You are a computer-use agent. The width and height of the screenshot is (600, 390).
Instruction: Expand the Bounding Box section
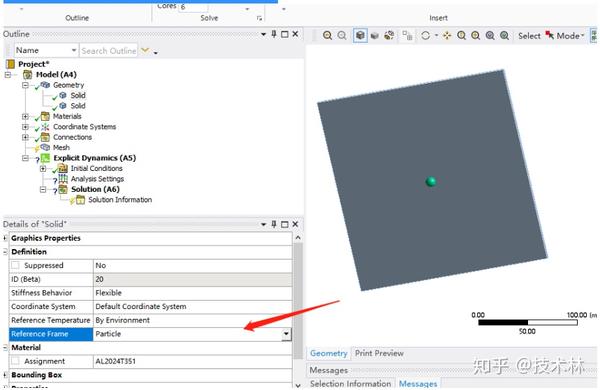(x=5, y=375)
